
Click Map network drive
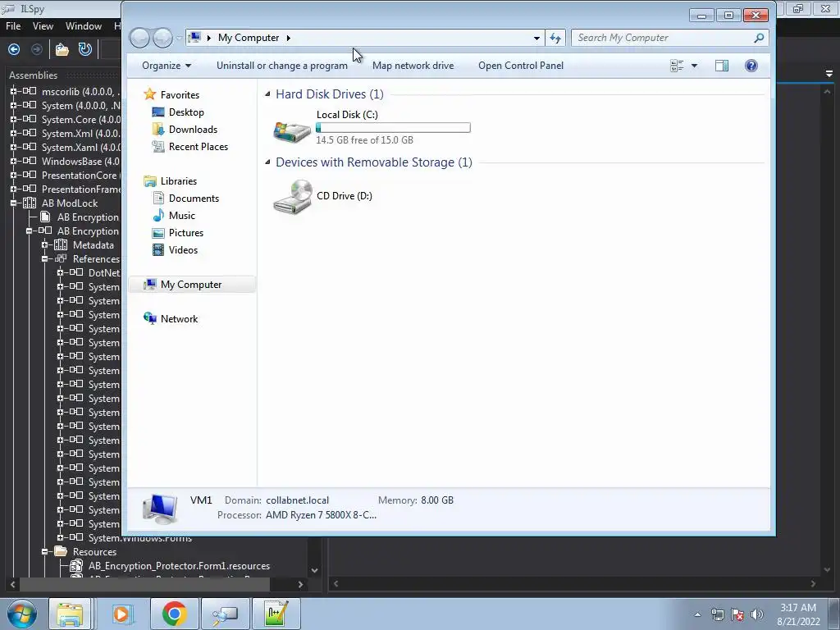(x=413, y=66)
